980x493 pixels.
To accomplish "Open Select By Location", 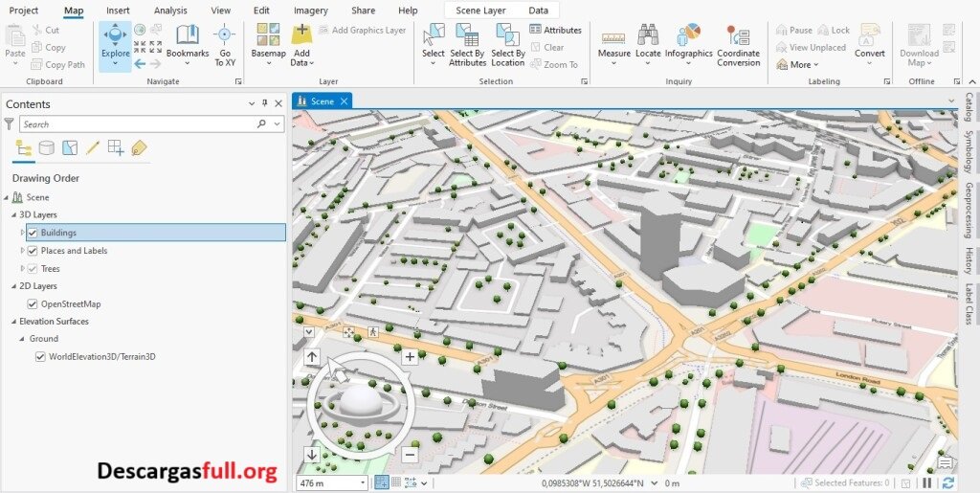I will click(x=507, y=45).
